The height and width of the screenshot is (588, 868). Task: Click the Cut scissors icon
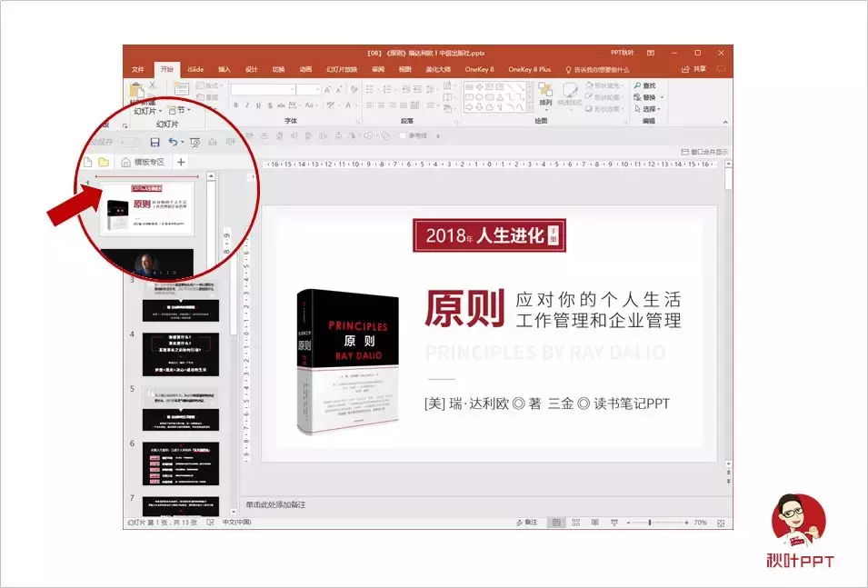point(152,85)
